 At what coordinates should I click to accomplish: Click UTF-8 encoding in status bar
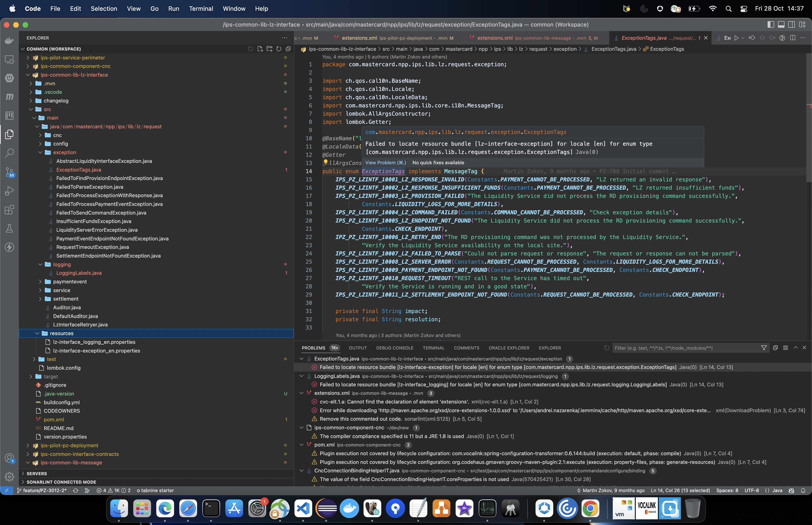click(x=751, y=490)
